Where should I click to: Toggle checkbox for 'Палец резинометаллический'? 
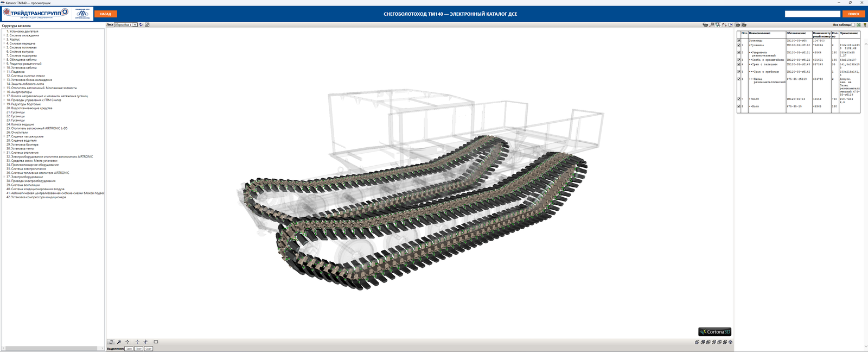[739, 79]
